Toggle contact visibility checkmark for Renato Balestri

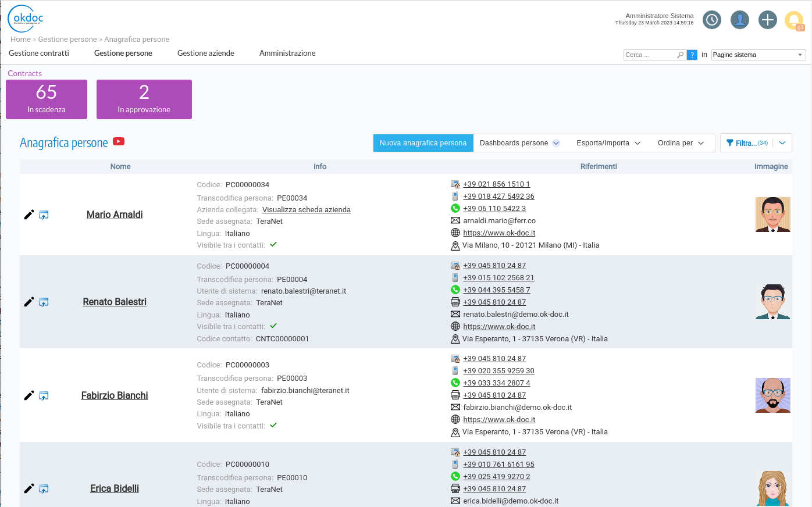[x=273, y=327]
